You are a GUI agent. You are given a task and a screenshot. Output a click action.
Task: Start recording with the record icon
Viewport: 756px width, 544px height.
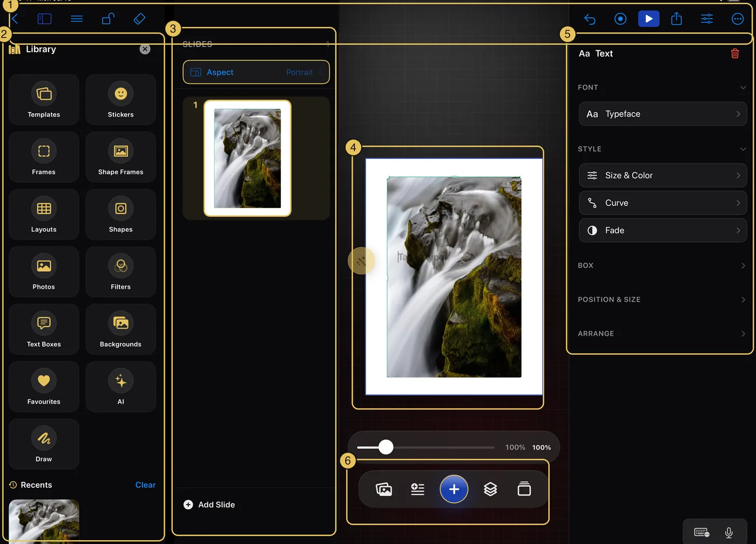click(620, 19)
